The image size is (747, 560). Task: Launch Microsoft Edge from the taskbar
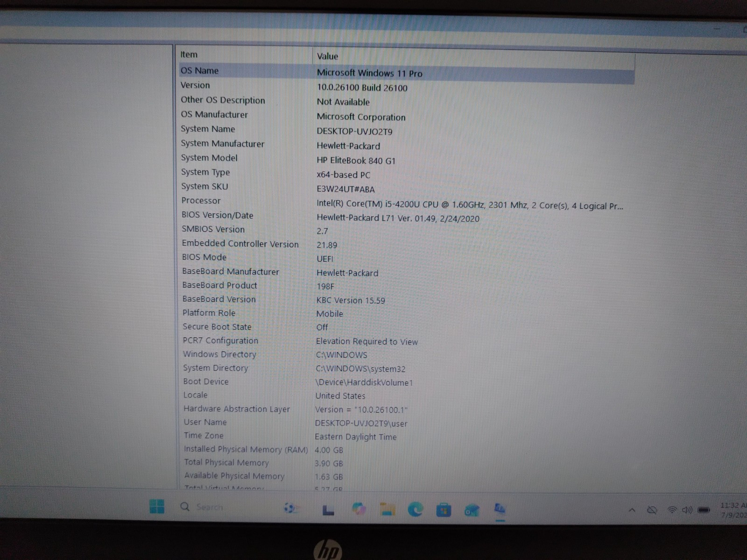pos(415,510)
